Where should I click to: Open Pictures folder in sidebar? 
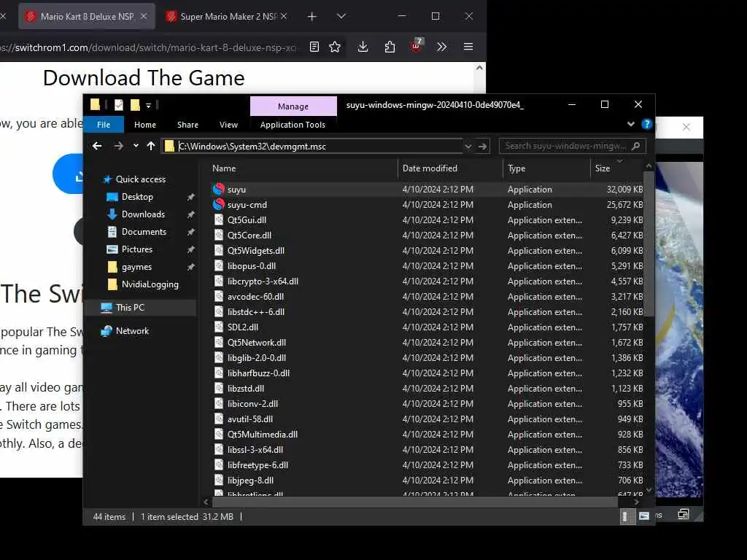click(137, 249)
